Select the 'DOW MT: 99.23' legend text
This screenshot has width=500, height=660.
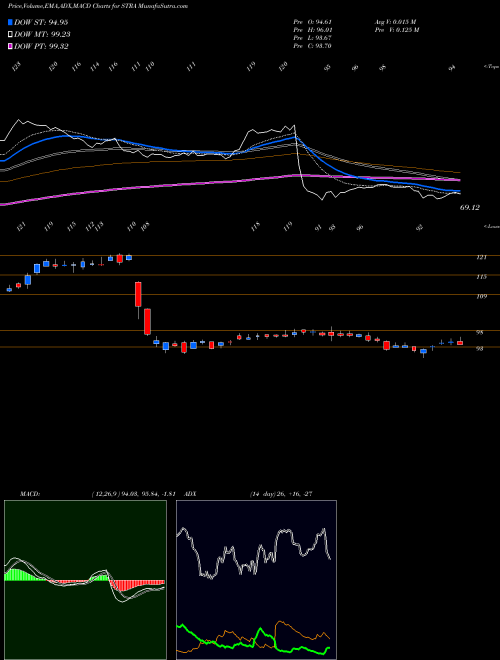coord(42,35)
